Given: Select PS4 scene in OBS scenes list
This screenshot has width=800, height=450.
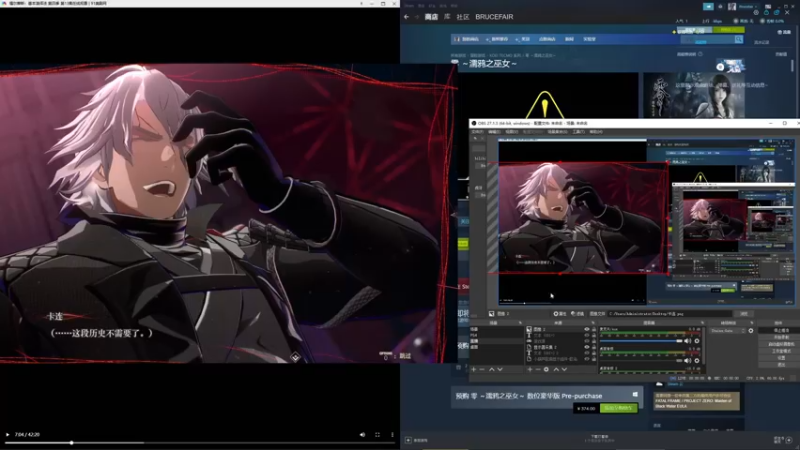Looking at the screenshot, I should click(496, 335).
